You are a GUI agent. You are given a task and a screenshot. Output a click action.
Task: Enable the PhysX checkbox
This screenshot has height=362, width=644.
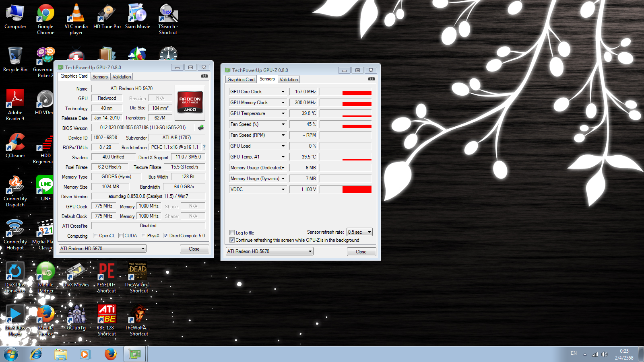point(143,236)
